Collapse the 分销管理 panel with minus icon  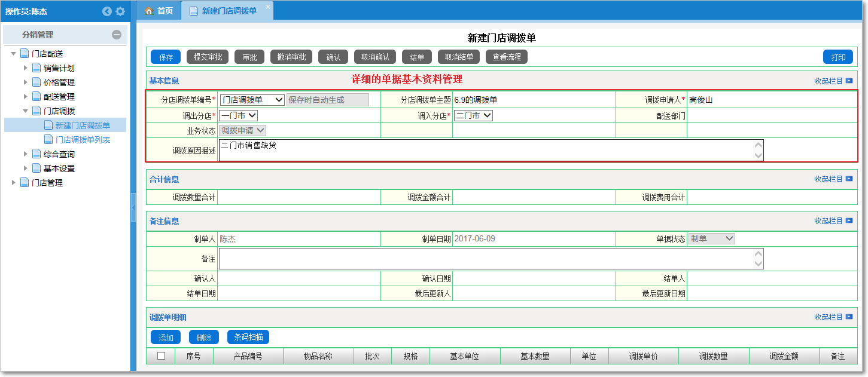(117, 35)
